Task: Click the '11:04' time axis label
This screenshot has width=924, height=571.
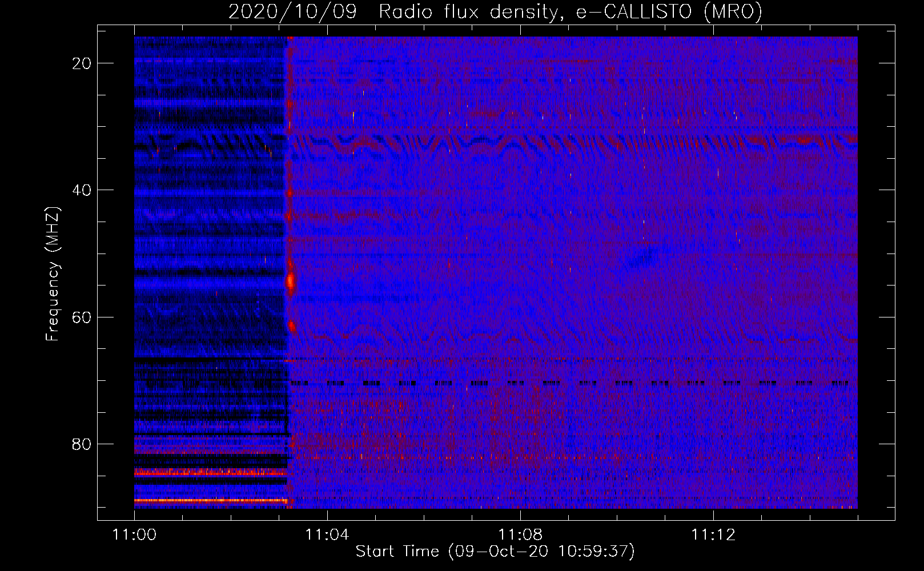Action: (327, 535)
